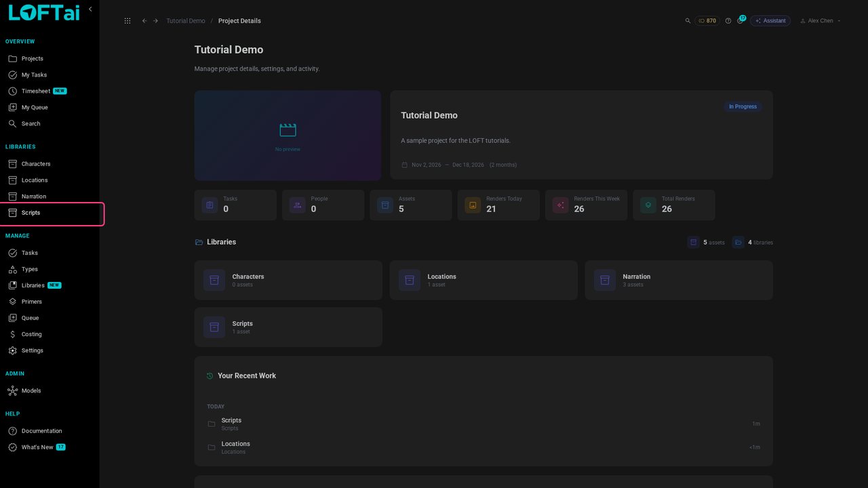This screenshot has height=488, width=868.
Task: Click the Settings gear icon in sidebar
Action: [12, 350]
